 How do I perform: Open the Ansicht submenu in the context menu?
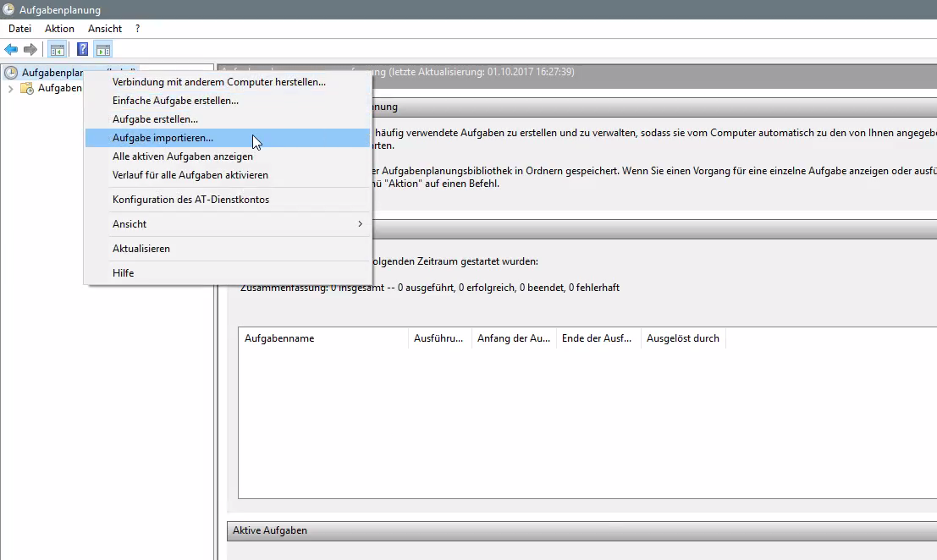(x=227, y=224)
